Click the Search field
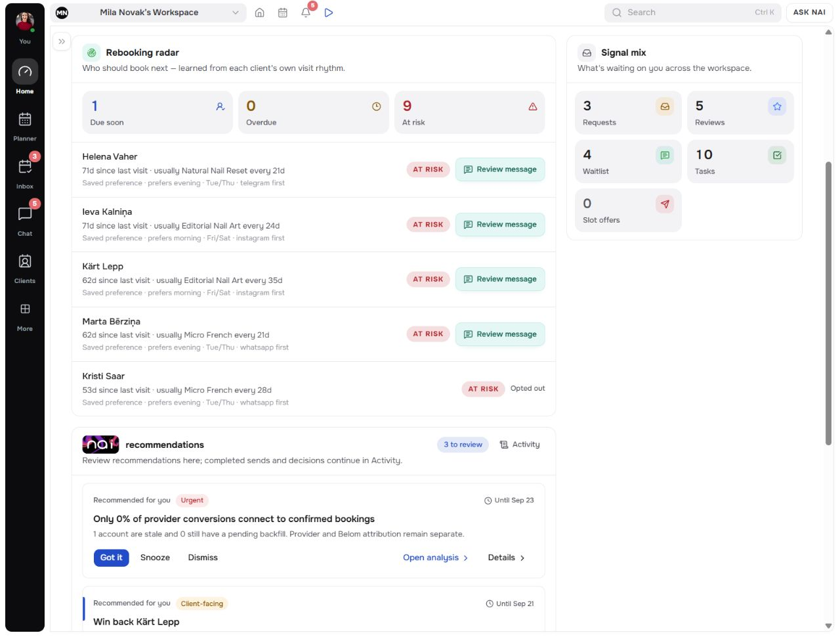Viewport: 840px width, 637px height. click(692, 12)
